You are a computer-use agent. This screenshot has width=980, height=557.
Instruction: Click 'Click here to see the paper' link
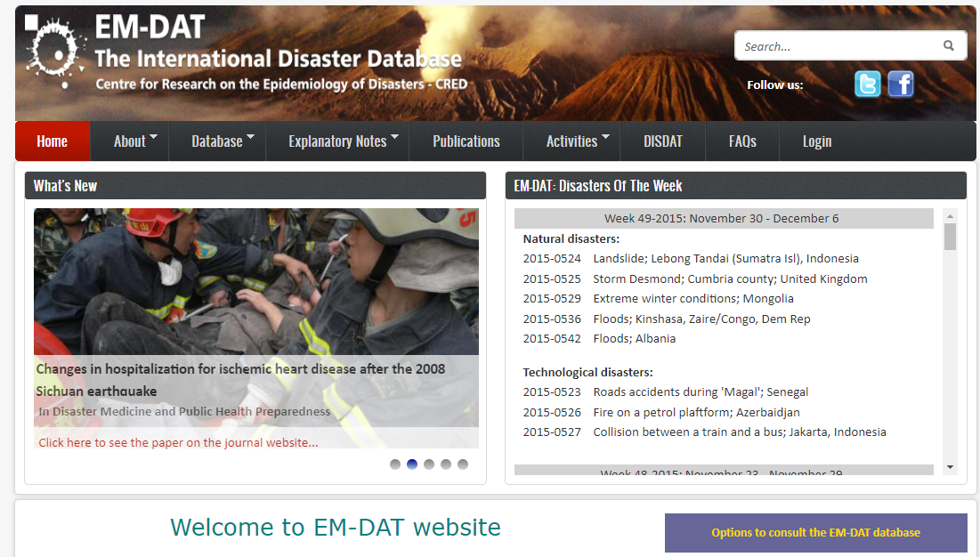(178, 443)
